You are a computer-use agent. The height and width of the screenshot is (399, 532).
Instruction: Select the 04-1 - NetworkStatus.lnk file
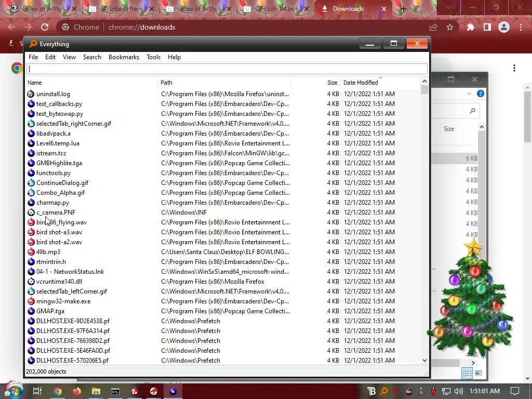click(70, 271)
